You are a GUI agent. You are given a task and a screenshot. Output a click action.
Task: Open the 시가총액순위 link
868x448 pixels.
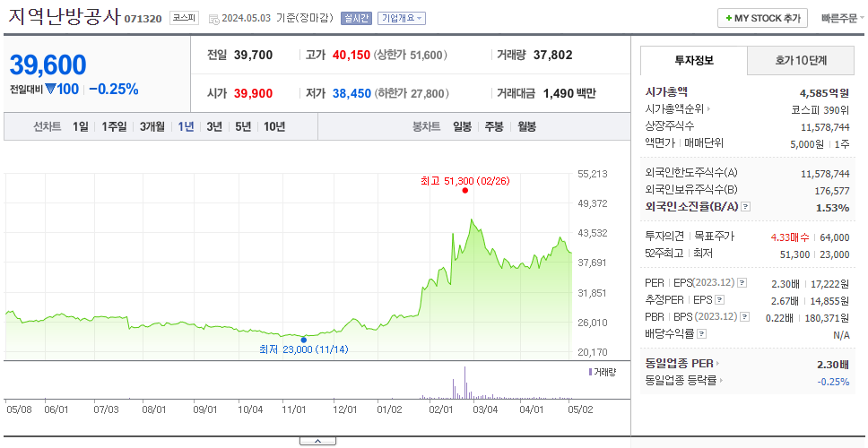pyautogui.click(x=675, y=109)
